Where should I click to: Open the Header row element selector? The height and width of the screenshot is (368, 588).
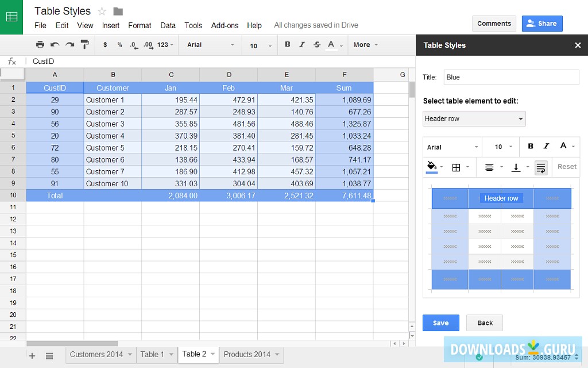pyautogui.click(x=474, y=118)
